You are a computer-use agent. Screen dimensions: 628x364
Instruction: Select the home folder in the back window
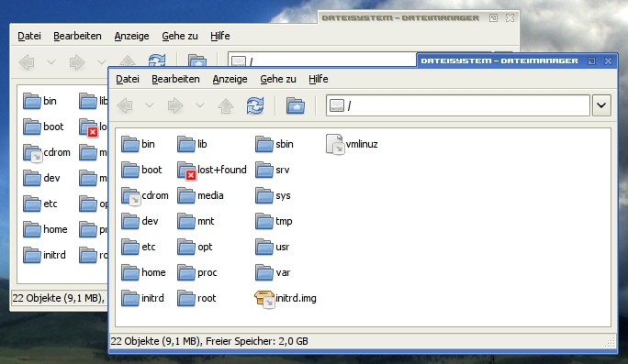45,229
